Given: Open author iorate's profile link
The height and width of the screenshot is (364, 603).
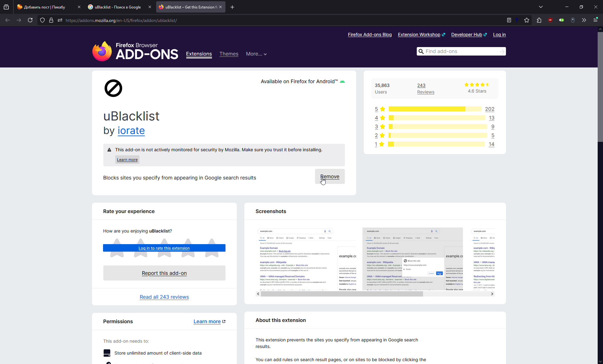Looking at the screenshot, I should (131, 131).
